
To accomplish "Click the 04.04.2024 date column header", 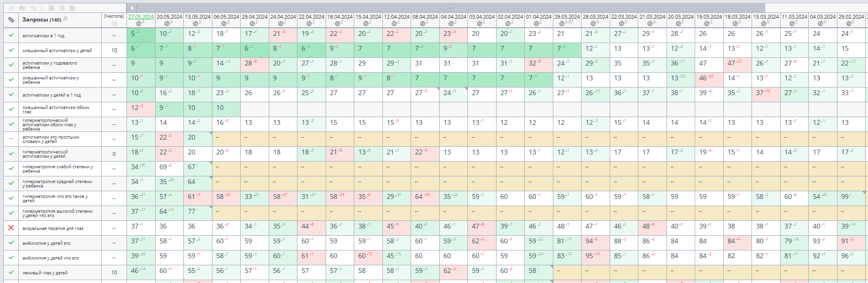I will (454, 17).
